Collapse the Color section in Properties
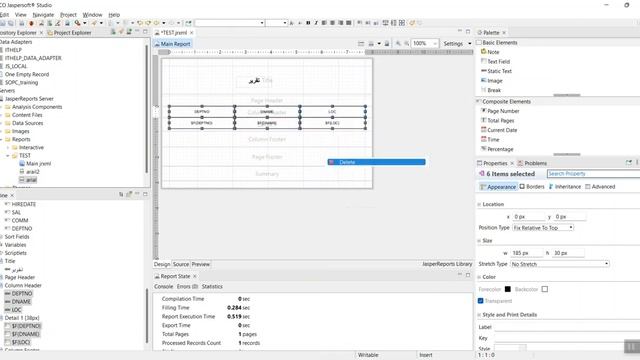This screenshot has height=360, width=640. (x=479, y=277)
